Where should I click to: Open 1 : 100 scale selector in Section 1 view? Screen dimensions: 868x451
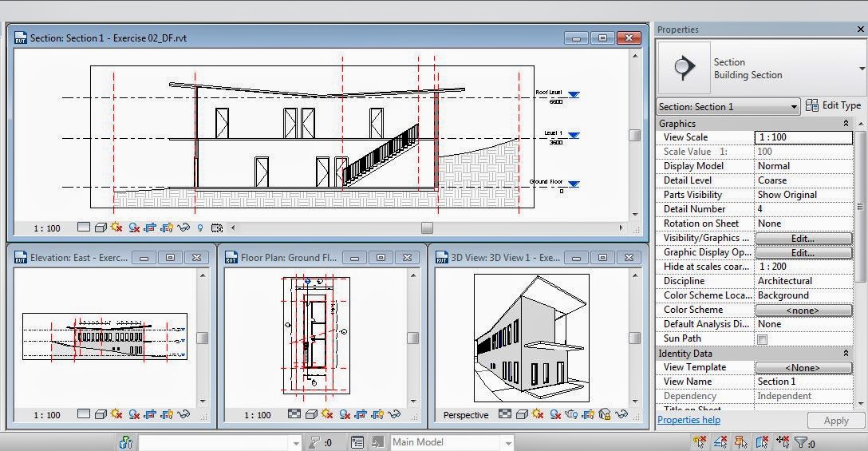(x=46, y=228)
